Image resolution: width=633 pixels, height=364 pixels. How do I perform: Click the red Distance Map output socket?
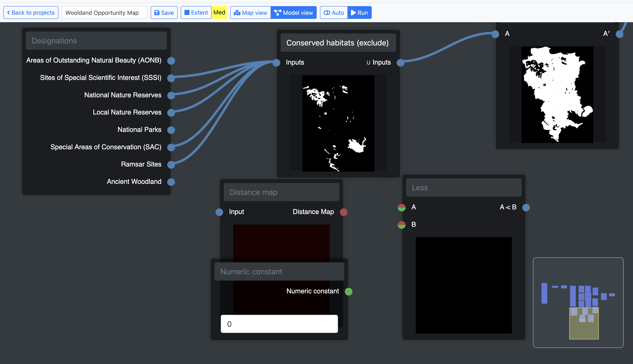(343, 212)
